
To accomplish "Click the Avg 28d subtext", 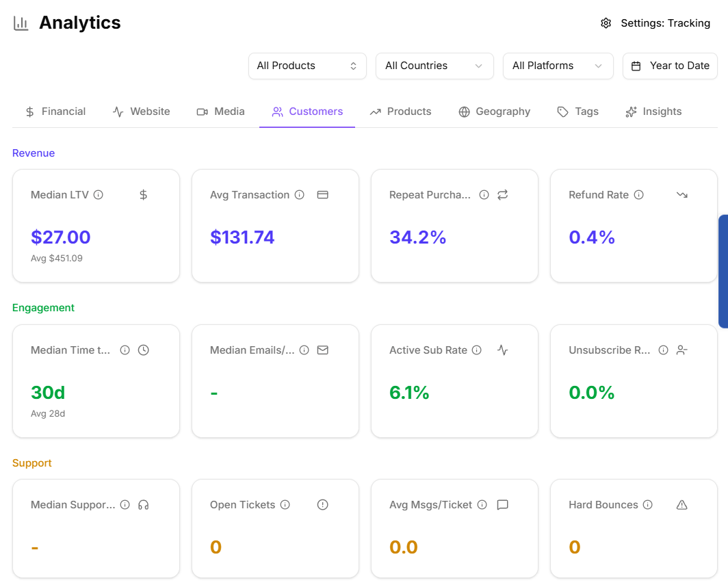I will 48,414.
